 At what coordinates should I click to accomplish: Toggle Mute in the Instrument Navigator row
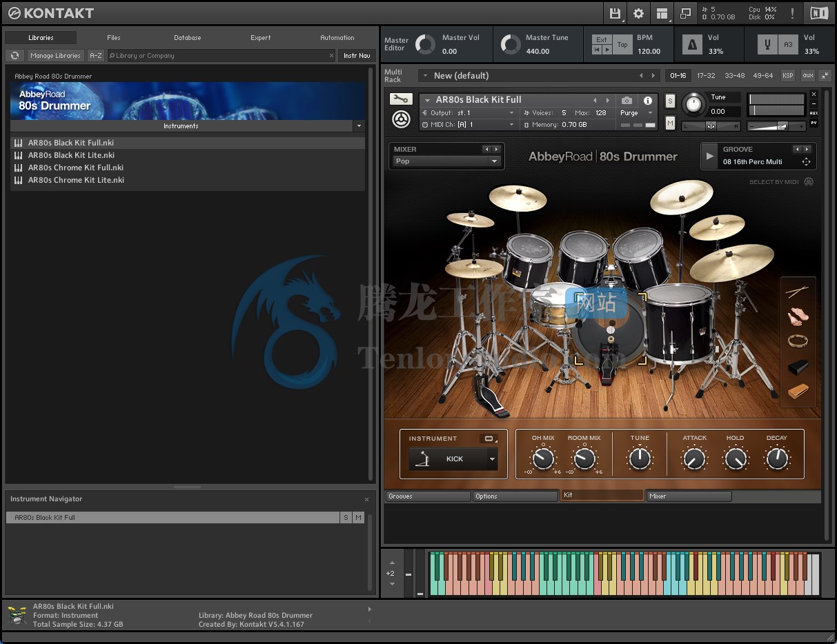[358, 517]
